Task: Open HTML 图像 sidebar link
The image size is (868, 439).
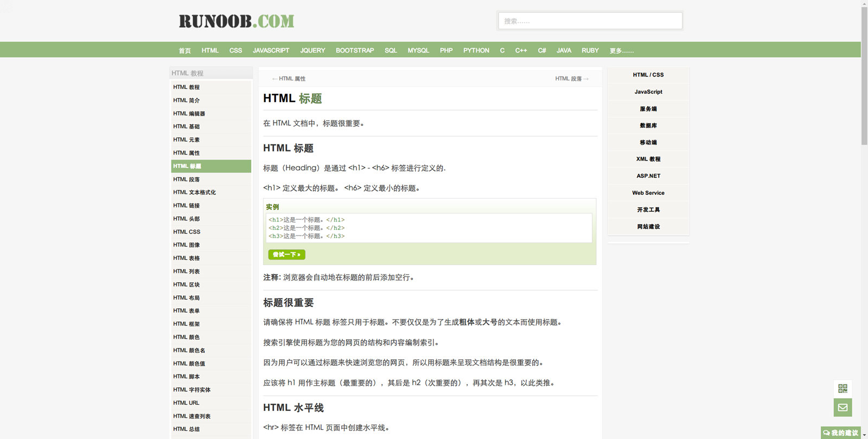Action: click(211, 245)
